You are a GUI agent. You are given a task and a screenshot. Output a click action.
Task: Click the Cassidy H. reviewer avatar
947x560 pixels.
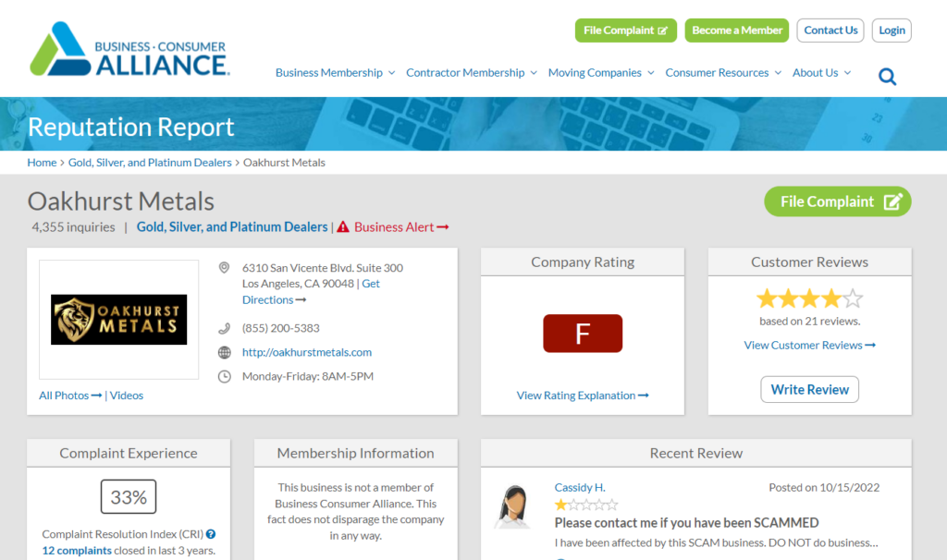pos(514,506)
